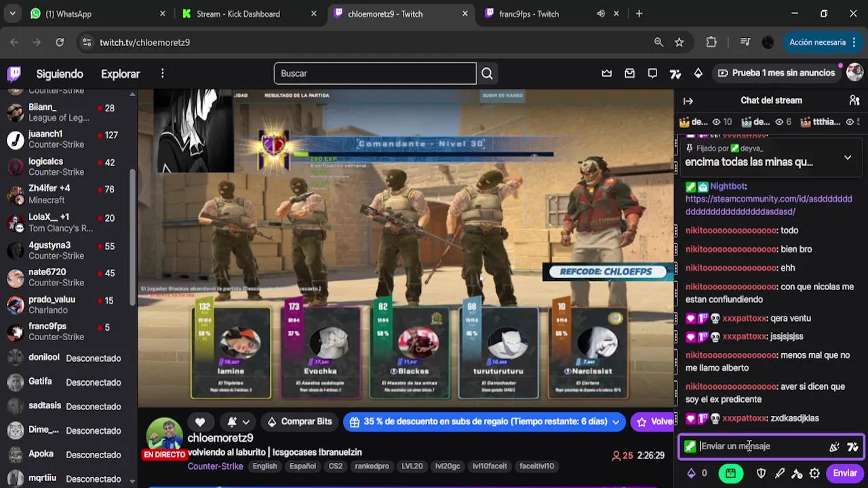Mute the franc9fps Twitch tab audio

601,14
